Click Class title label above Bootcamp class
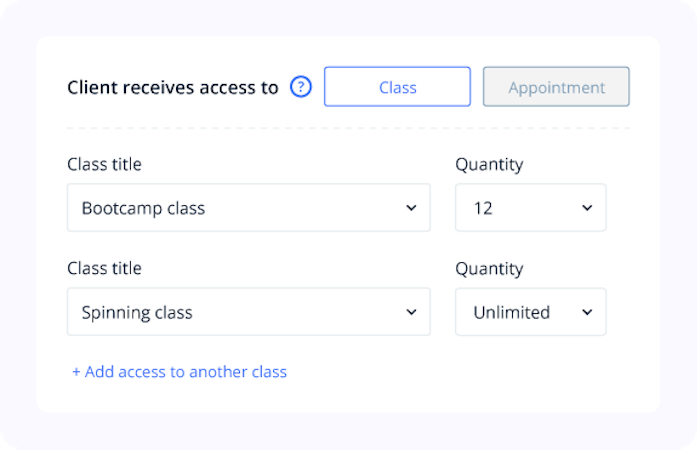Viewport: 697px width, 450px height. [104, 164]
